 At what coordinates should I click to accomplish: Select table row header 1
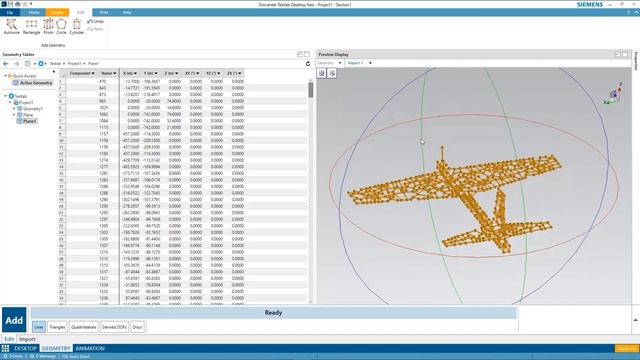click(x=61, y=81)
